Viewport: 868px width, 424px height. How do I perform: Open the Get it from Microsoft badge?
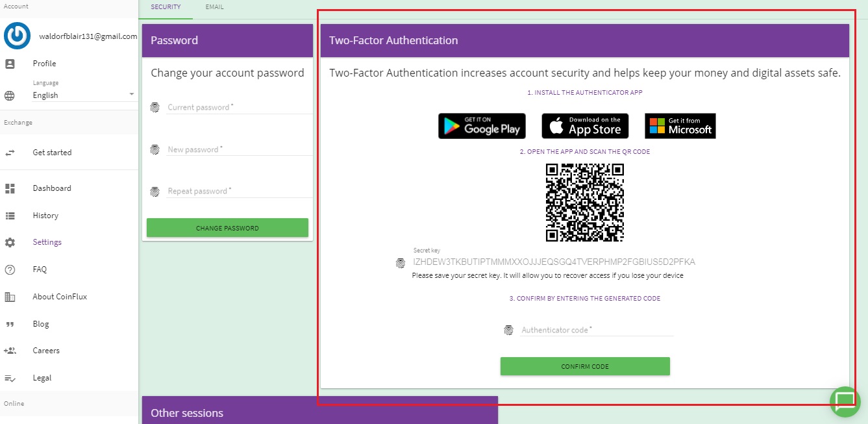point(680,126)
